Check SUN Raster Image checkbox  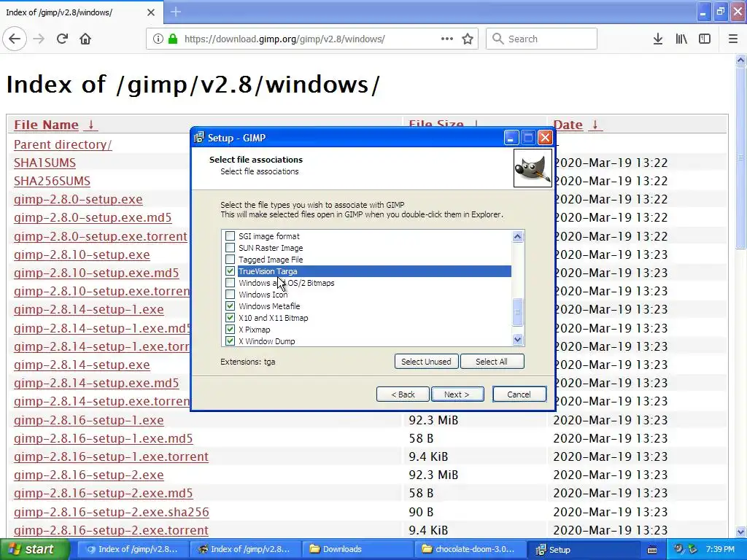tap(230, 248)
